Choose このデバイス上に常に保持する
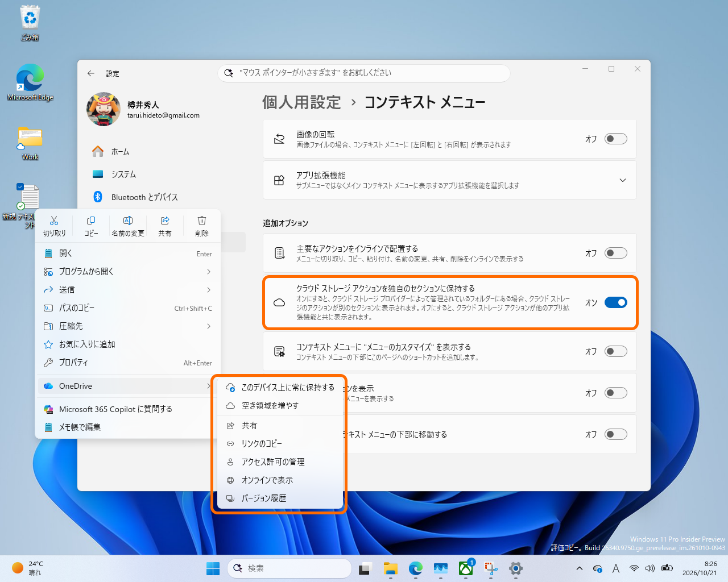This screenshot has width=728, height=582. tap(280, 388)
